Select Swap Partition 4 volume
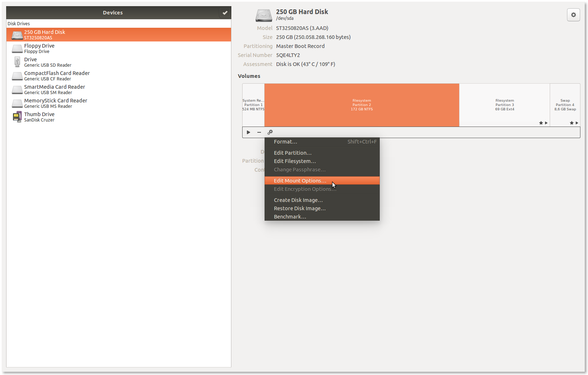Image resolution: width=588 pixels, height=375 pixels. (565, 105)
